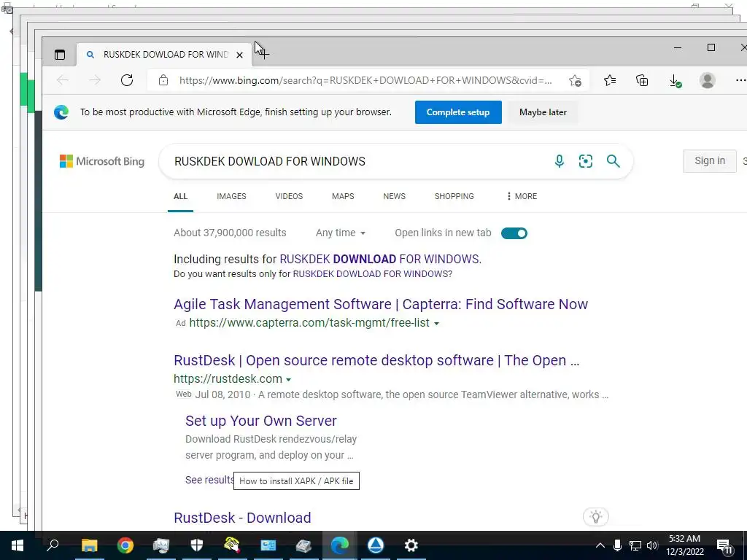Open the Downloads icon in toolbar
This screenshot has width=747, height=560.
click(675, 81)
